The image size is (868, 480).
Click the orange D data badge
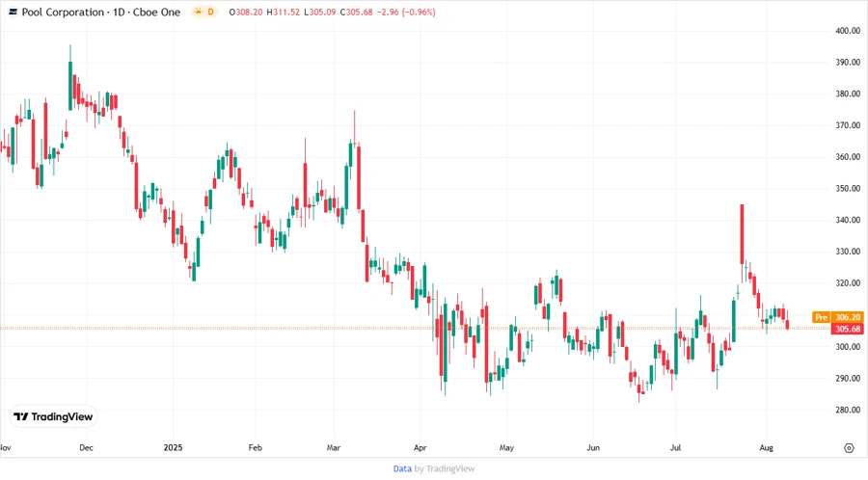point(210,12)
